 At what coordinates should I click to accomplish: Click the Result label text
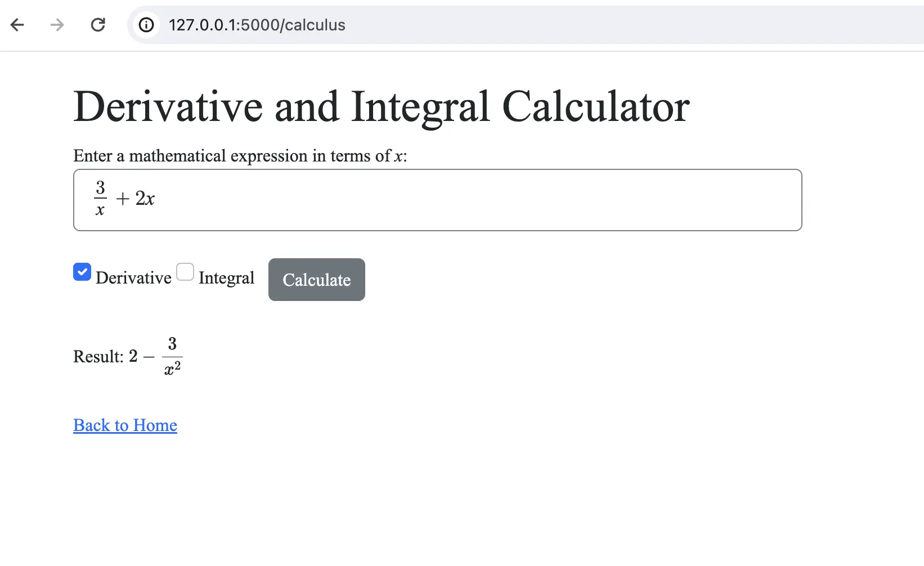[x=98, y=357]
